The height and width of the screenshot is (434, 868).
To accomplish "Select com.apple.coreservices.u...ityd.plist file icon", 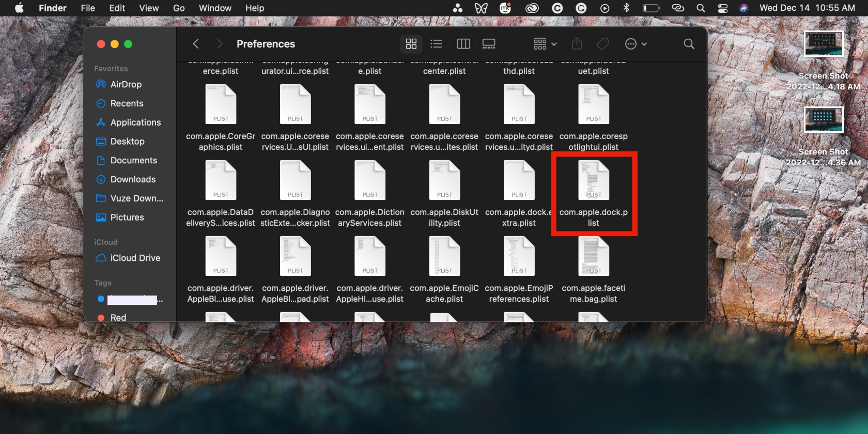I will coord(519,104).
